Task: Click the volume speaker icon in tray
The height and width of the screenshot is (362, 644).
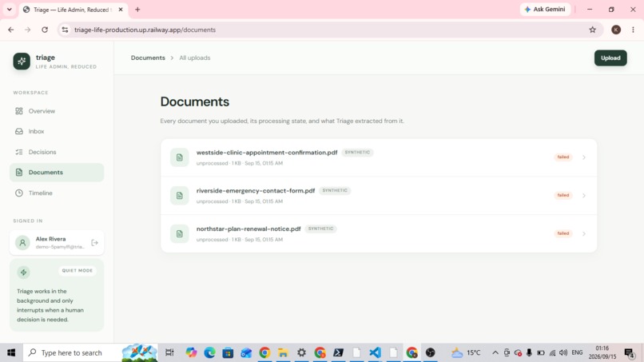Action: click(563, 352)
